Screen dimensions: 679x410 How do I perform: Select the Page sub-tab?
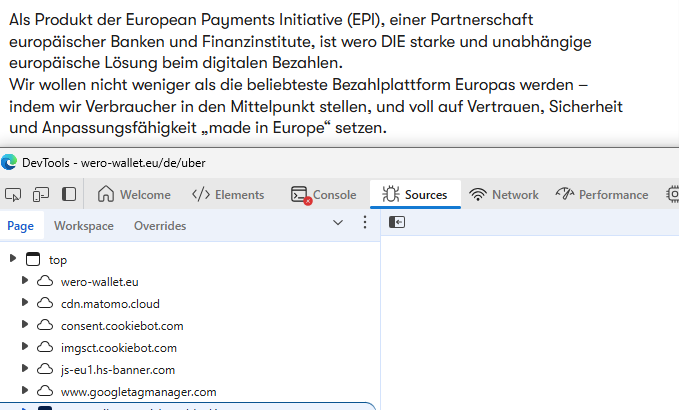(20, 226)
